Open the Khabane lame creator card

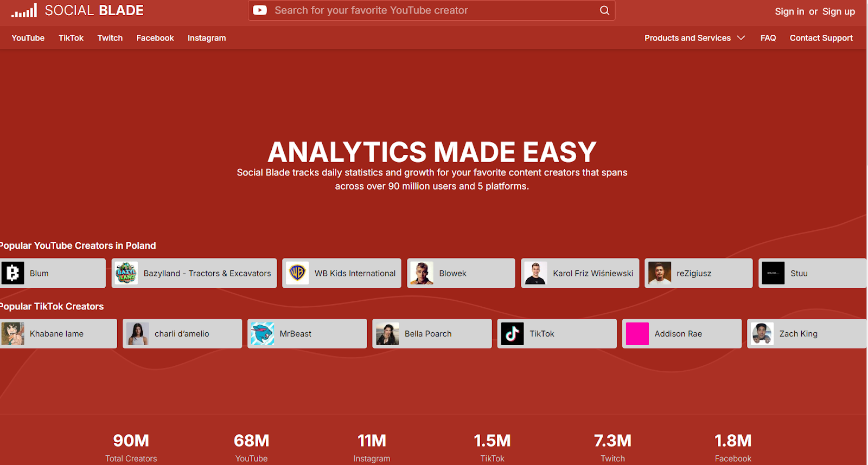tap(58, 334)
